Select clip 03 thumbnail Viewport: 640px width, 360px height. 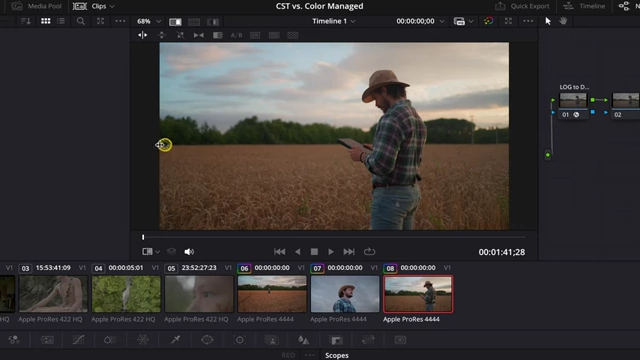(x=53, y=294)
